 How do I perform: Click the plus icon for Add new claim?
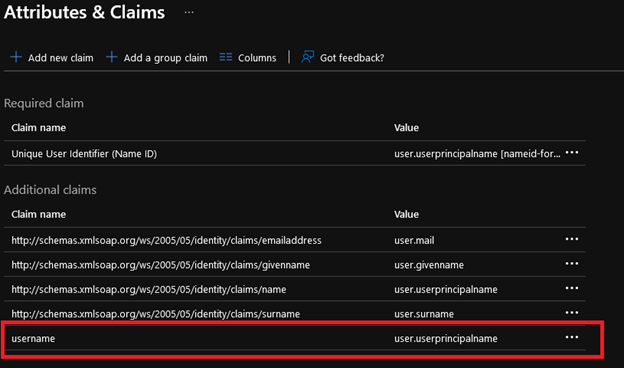click(16, 57)
